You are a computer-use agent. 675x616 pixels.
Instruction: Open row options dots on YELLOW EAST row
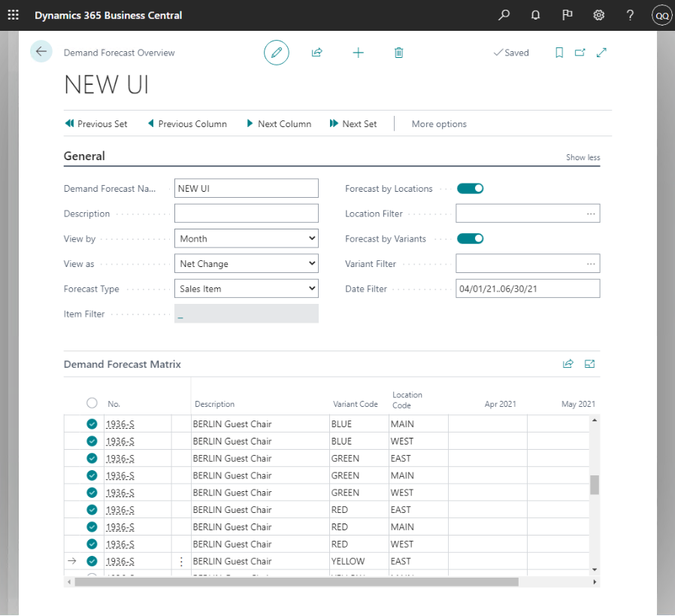181,561
